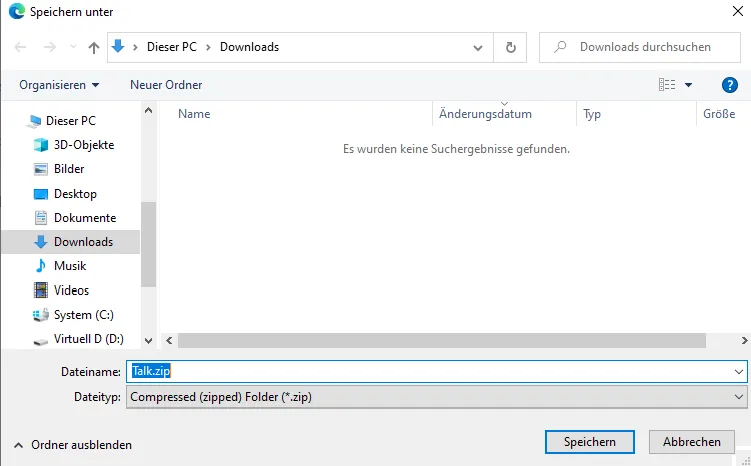
Task: Select Bilder folder in sidebar
Action: (x=69, y=169)
